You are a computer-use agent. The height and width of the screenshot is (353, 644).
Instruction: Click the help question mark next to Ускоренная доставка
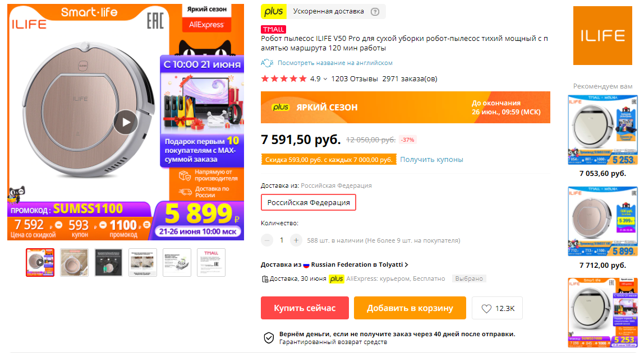pyautogui.click(x=375, y=12)
